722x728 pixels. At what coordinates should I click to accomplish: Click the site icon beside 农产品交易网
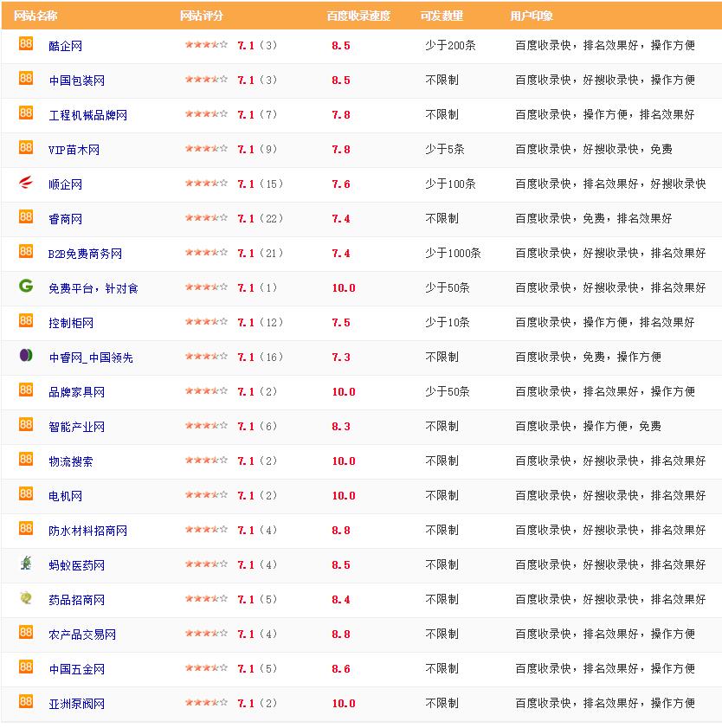(26, 633)
